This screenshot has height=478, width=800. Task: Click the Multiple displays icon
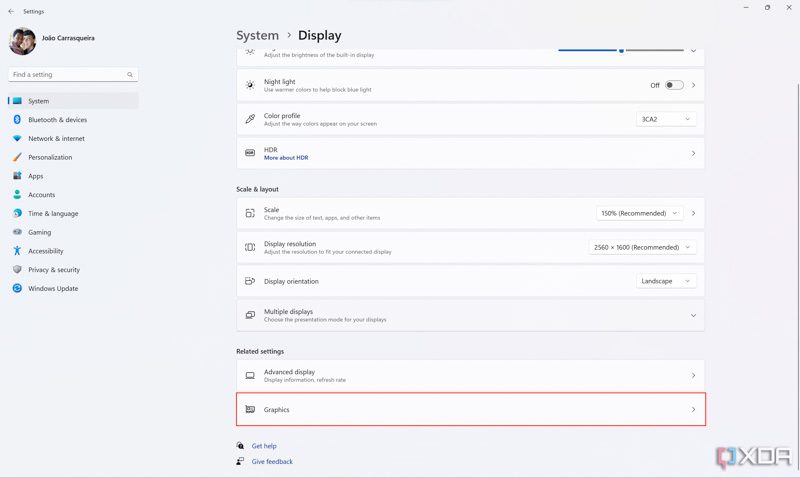click(x=250, y=315)
